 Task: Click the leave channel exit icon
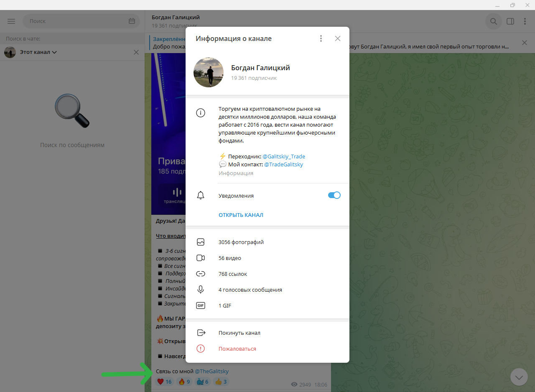(x=201, y=333)
